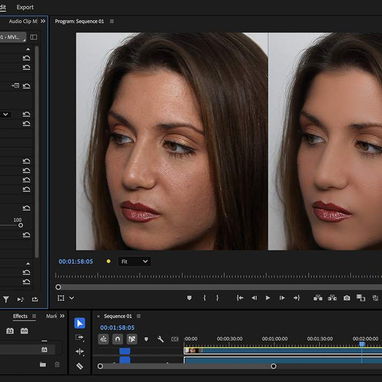Viewport: 382px width, 382px height.
Task: Toggle the Accelerated Effects filter badge
Action: click(x=10, y=331)
